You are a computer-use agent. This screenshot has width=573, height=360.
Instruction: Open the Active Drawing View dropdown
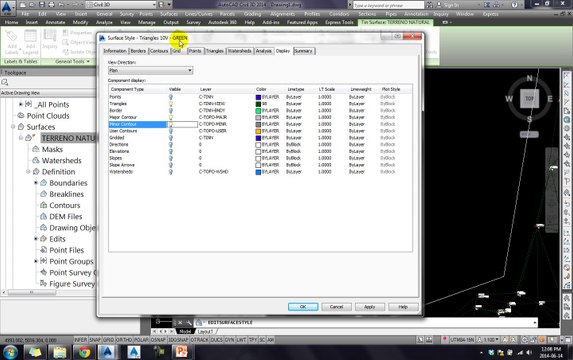tap(48, 93)
